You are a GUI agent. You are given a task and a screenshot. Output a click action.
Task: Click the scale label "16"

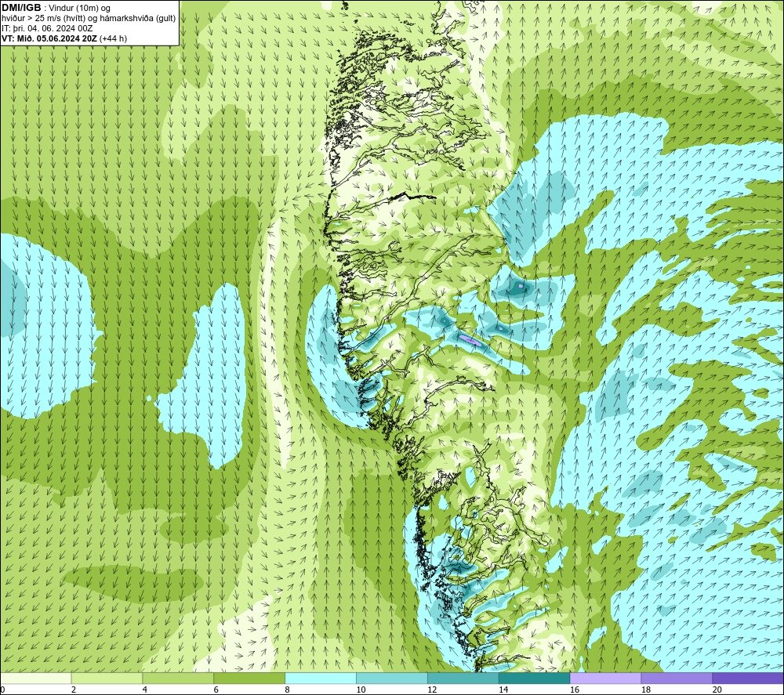click(x=575, y=690)
